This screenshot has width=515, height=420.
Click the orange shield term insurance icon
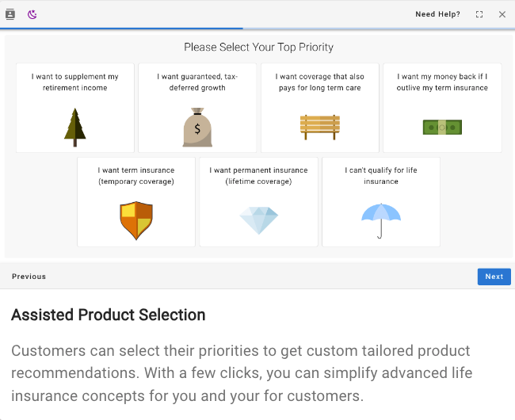(x=136, y=220)
